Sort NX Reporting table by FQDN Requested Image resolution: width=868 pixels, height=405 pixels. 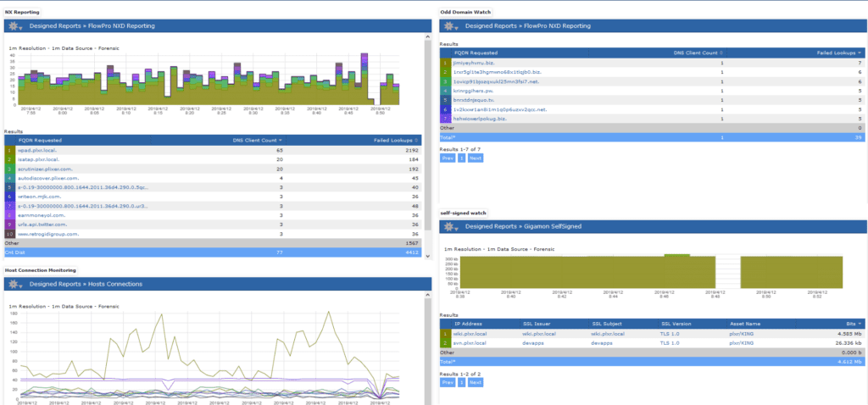point(40,141)
